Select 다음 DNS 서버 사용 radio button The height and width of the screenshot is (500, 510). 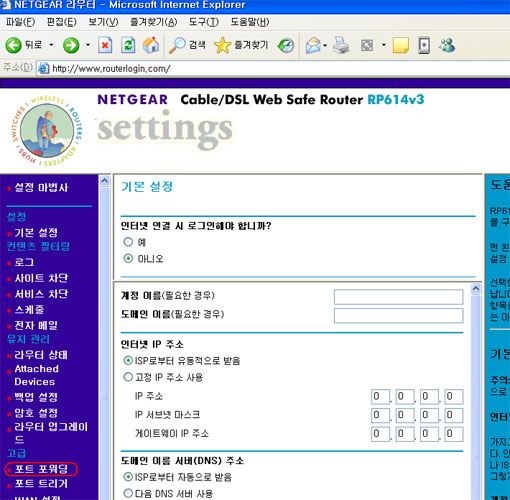[x=128, y=493]
